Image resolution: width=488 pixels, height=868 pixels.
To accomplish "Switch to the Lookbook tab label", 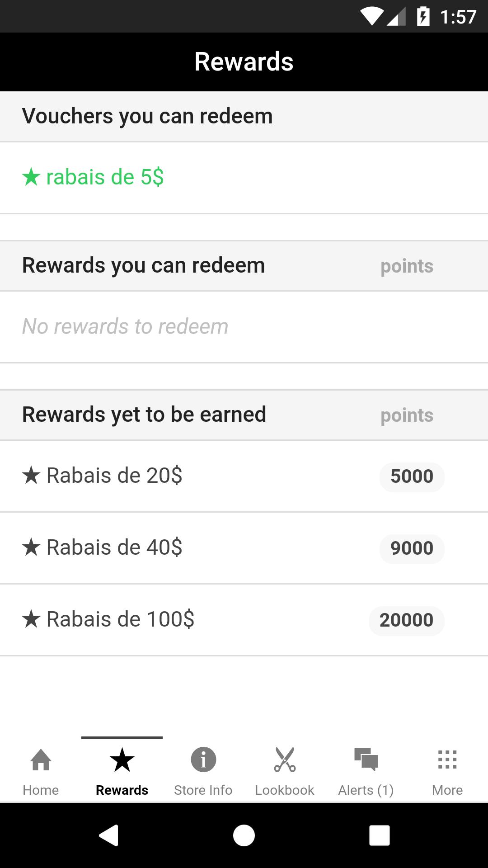I will 285,790.
